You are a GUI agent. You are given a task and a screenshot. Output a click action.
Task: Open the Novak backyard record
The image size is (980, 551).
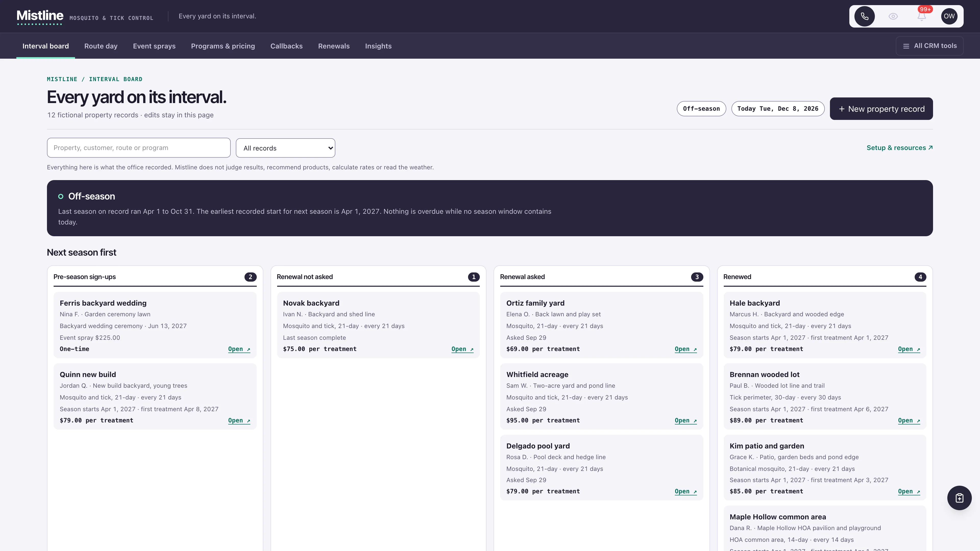click(462, 349)
